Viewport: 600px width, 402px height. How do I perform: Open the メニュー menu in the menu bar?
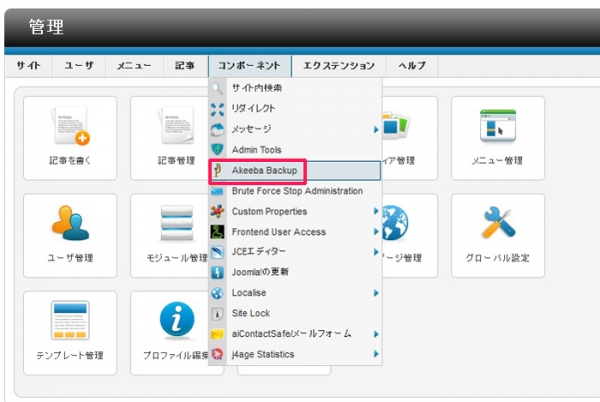pyautogui.click(x=134, y=66)
